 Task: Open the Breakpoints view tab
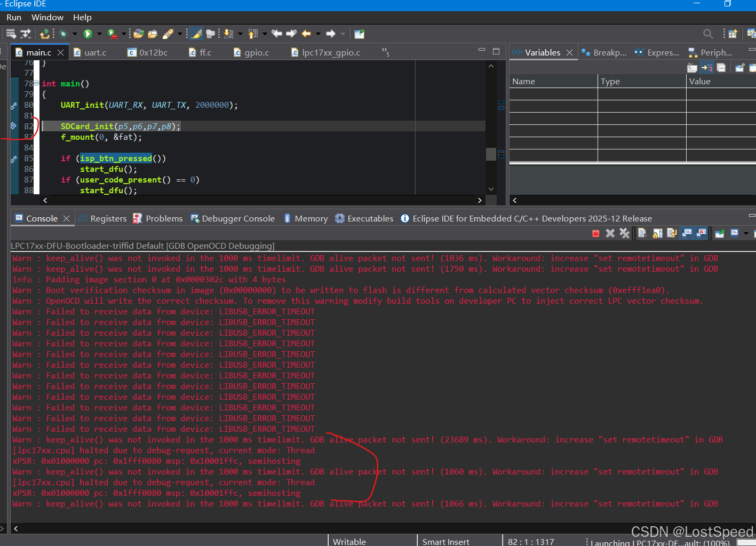pos(604,52)
